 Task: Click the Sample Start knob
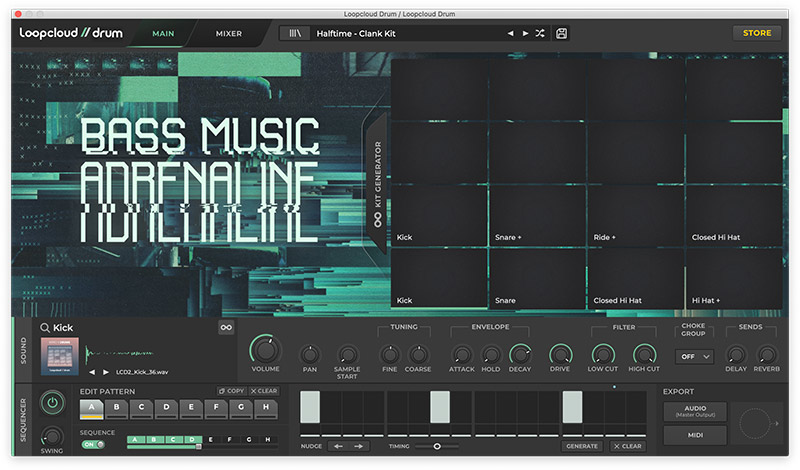[x=347, y=354]
